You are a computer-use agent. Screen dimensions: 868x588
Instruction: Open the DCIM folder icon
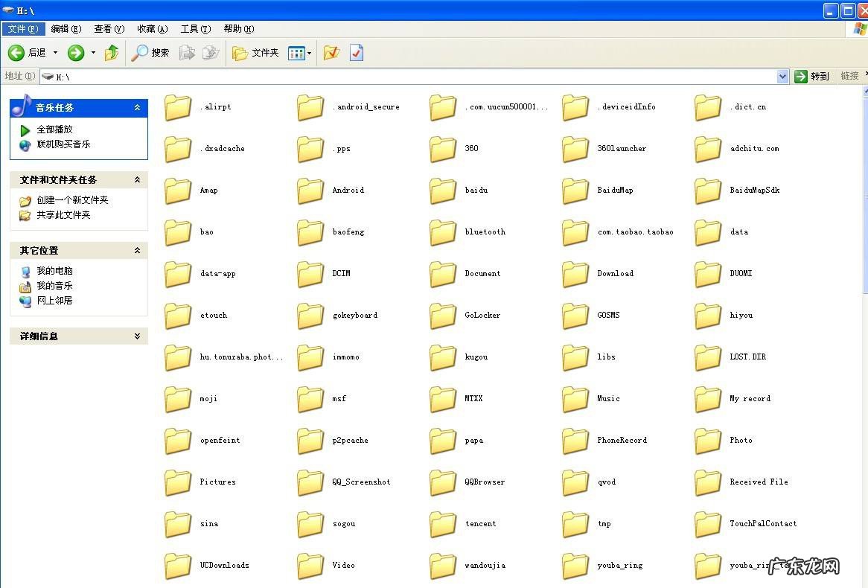(310, 274)
